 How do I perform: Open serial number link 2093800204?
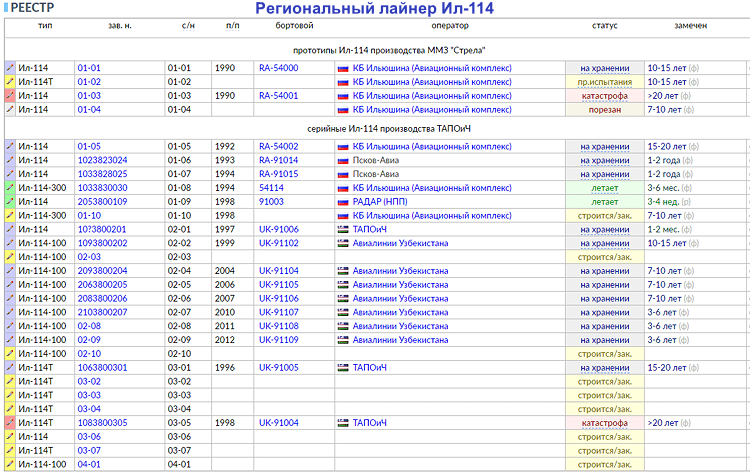(x=102, y=271)
